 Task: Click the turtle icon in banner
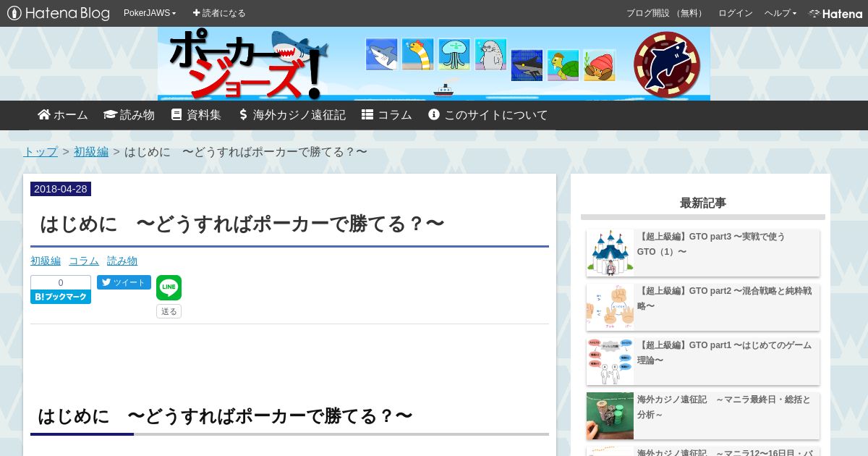[563, 65]
